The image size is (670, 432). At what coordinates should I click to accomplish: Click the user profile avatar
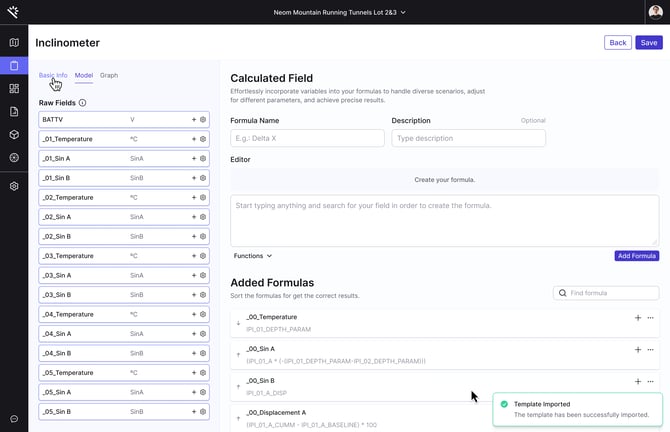(655, 12)
